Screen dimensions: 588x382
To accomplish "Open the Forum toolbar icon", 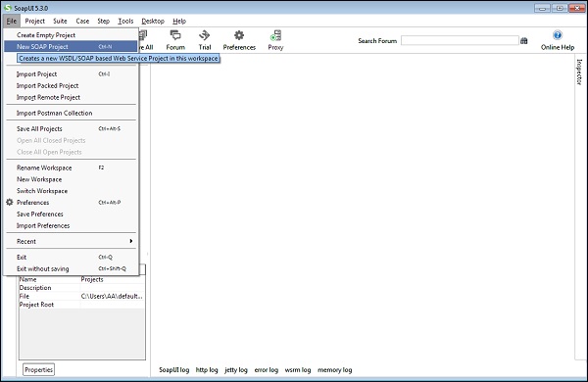I will tap(175, 35).
